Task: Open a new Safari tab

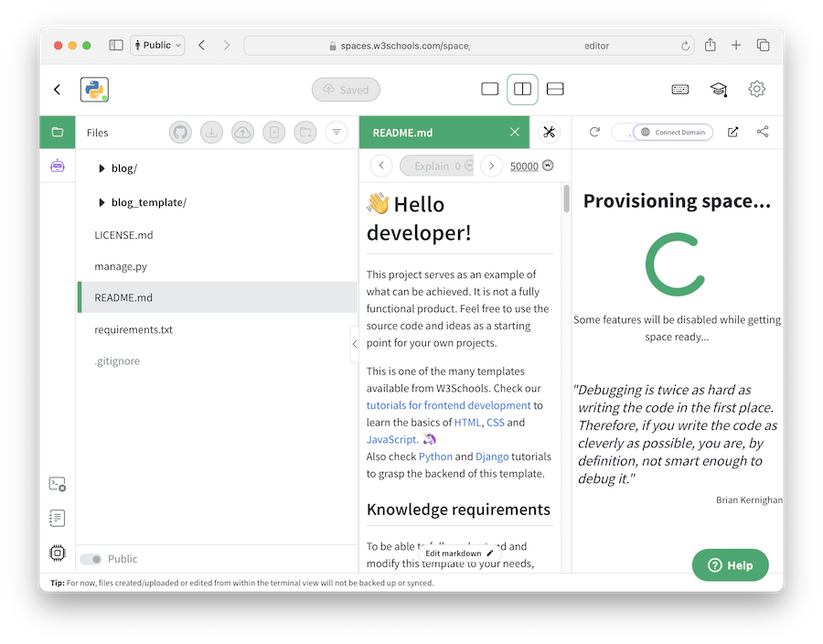Action: point(736,45)
